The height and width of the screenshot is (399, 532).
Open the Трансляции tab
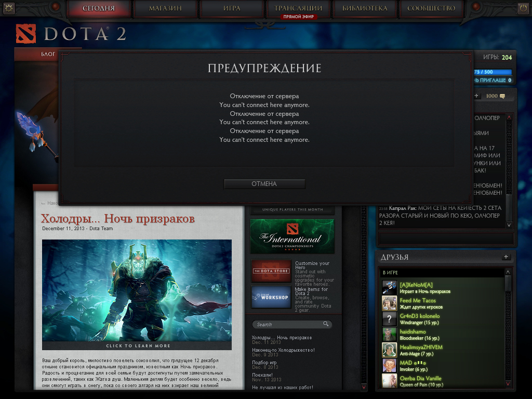coord(298,8)
